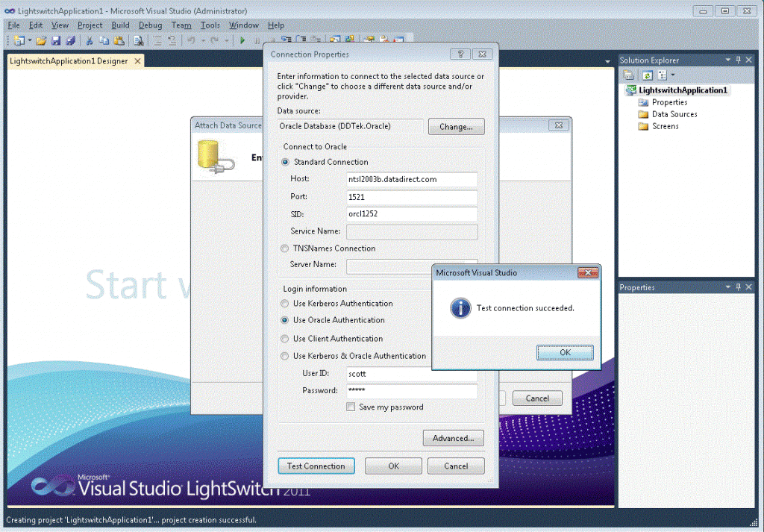The image size is (764, 532).
Task: Click the Cut scissors icon
Action: [x=90, y=40]
